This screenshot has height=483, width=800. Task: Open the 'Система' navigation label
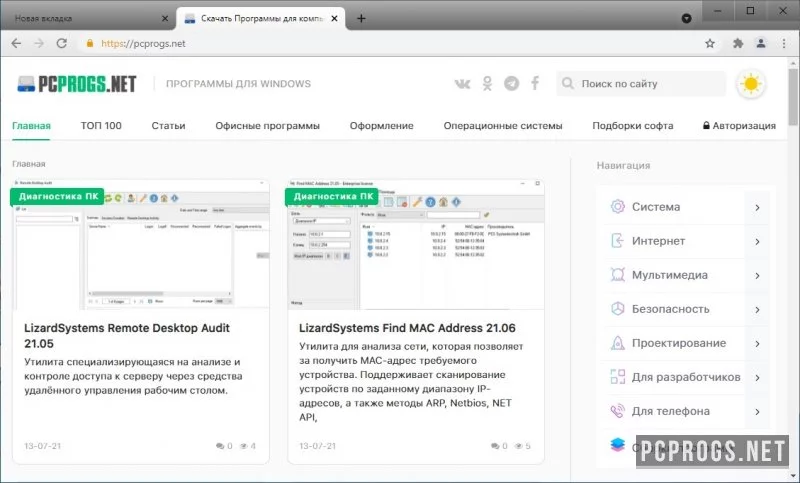tap(656, 207)
